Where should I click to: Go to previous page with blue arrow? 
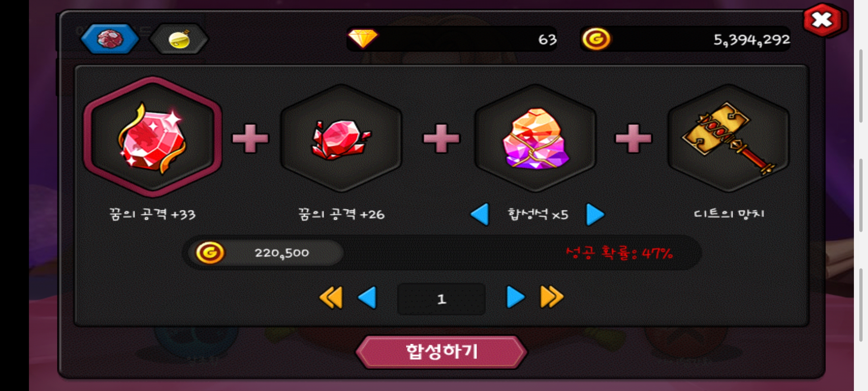click(x=367, y=298)
